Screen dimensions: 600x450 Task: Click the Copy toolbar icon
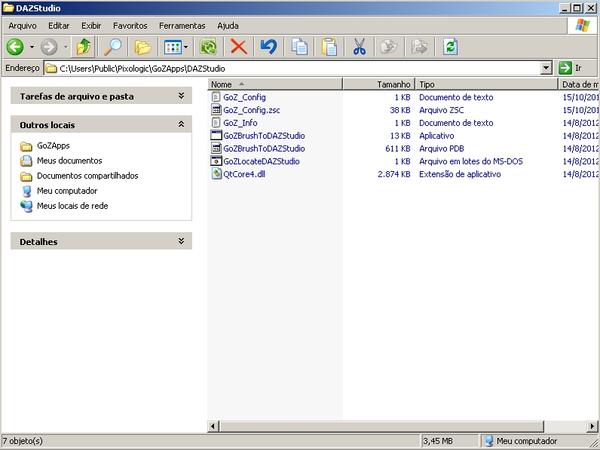pos(299,47)
